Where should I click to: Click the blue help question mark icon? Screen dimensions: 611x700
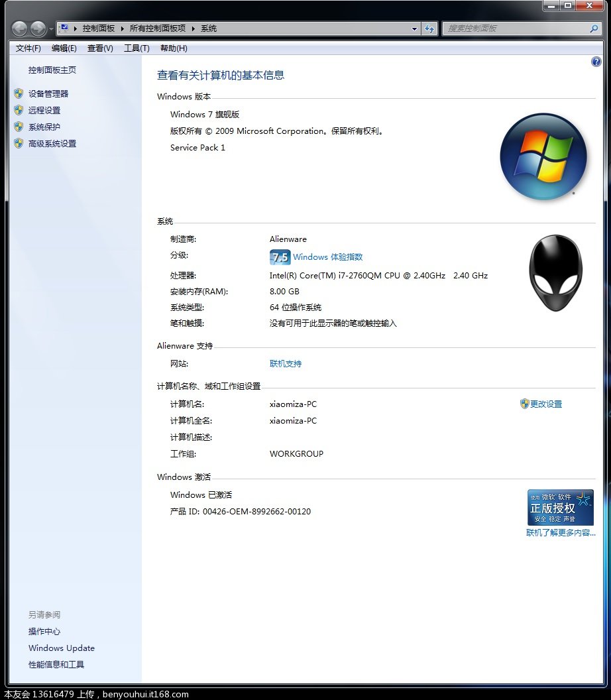point(596,62)
